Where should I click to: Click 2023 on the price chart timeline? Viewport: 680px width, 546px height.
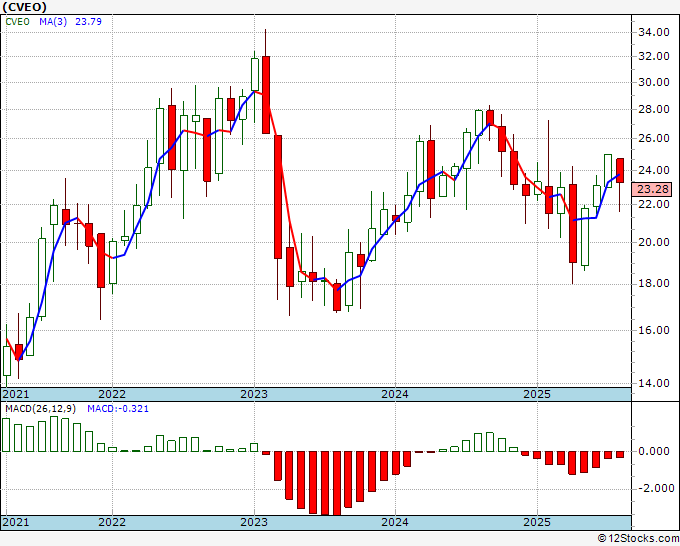(254, 394)
